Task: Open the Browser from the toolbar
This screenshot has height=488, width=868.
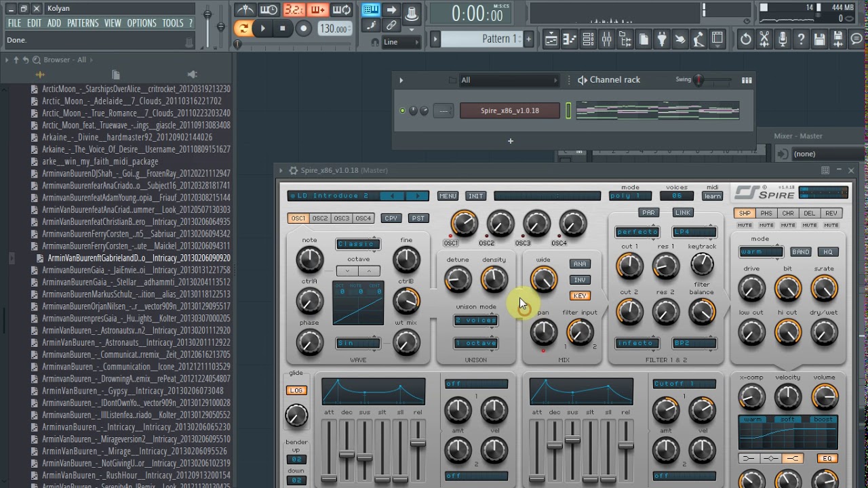Action: click(x=625, y=39)
